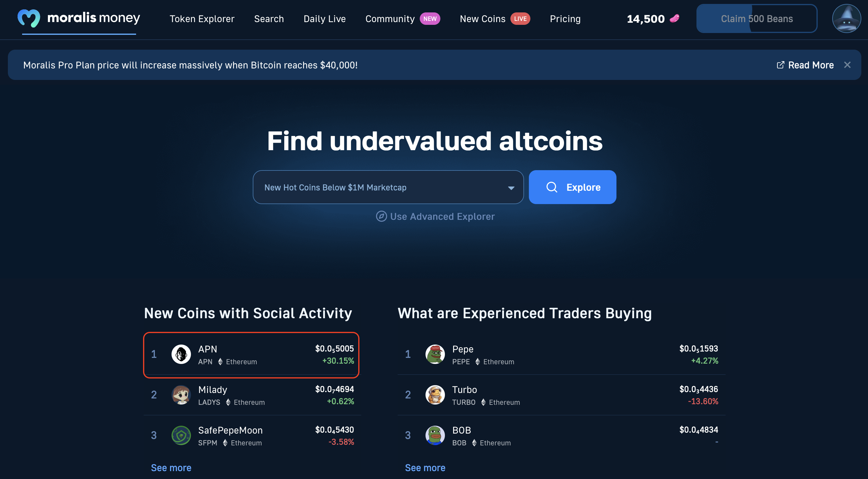Click the Moralis Money heart logo
Screen dimensions: 868x479
coord(29,18)
